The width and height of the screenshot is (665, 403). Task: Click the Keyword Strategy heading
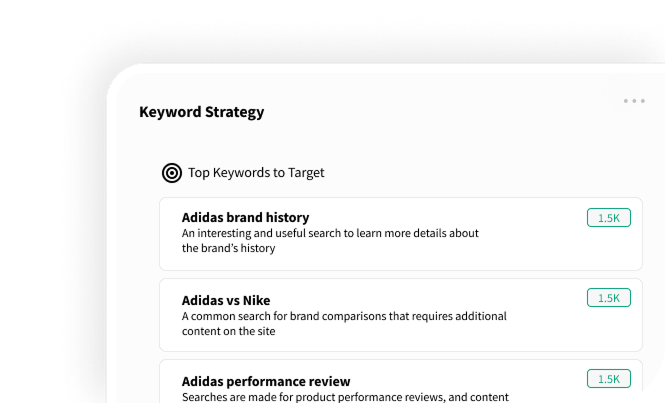(202, 112)
